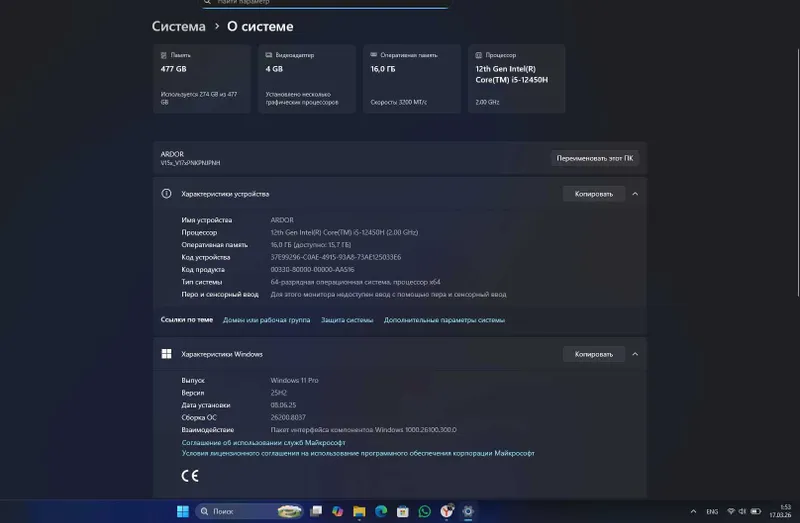Switch the ENG input language indicator
Screen dimensions: 800x523
712,511
